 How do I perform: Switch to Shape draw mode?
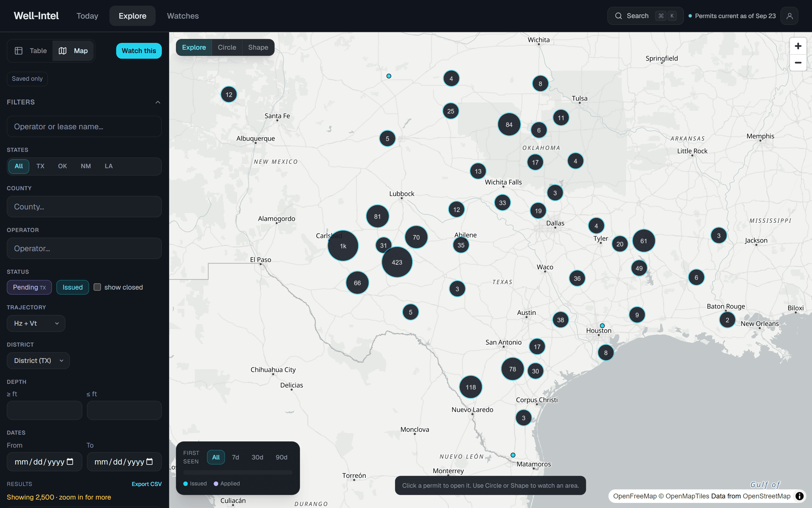(258, 47)
